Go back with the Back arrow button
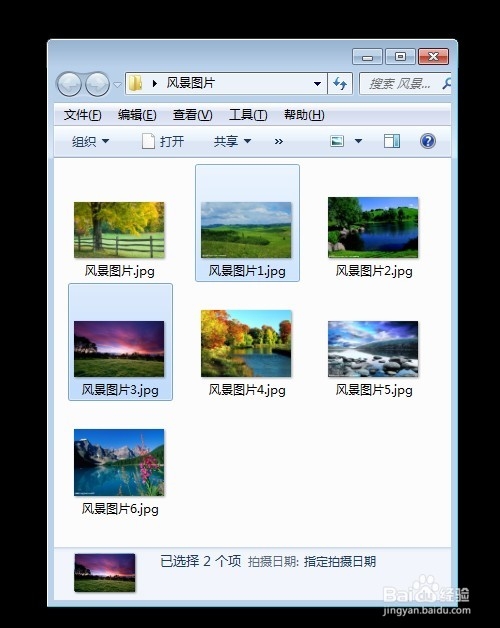The image size is (500, 628). [69, 84]
